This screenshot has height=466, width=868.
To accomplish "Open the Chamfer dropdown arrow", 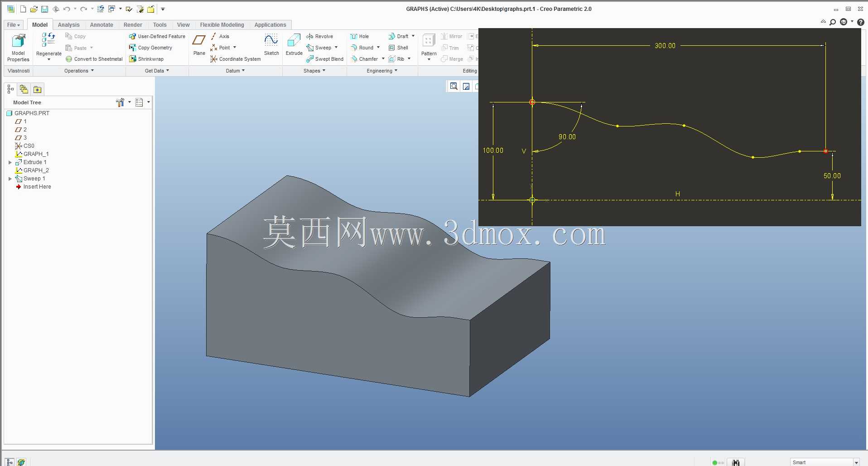I will point(383,59).
